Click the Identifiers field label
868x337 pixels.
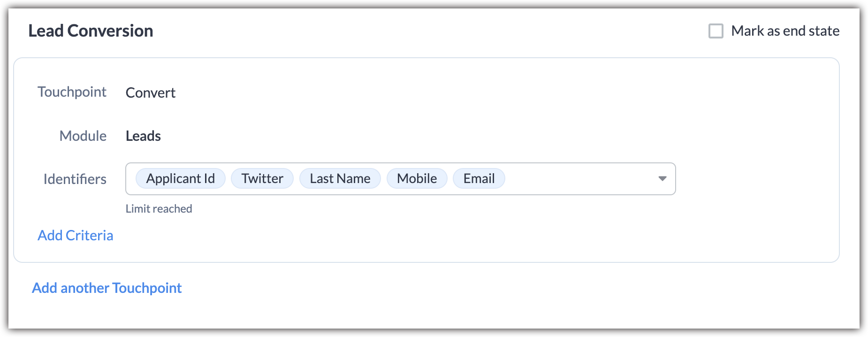click(75, 179)
